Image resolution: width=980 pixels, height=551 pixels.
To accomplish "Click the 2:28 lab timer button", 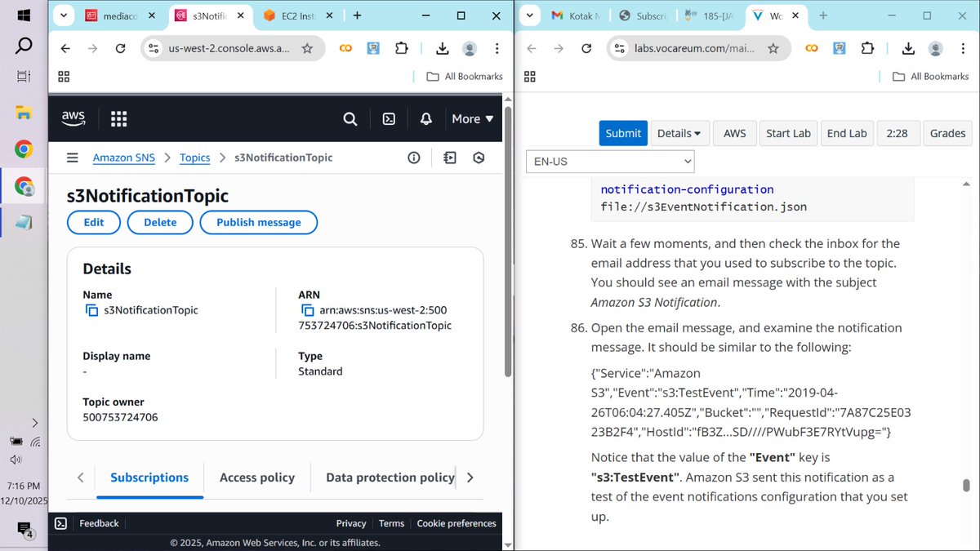I will tap(897, 133).
